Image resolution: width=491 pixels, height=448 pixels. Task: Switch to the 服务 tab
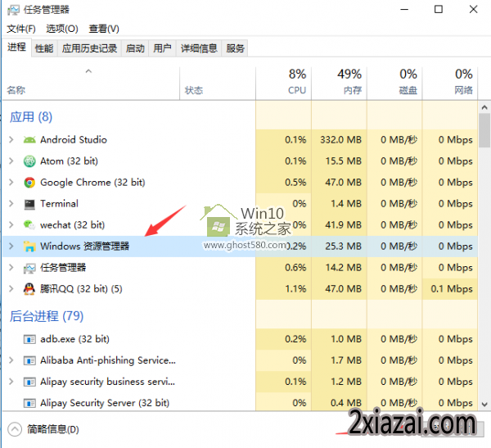tap(235, 48)
